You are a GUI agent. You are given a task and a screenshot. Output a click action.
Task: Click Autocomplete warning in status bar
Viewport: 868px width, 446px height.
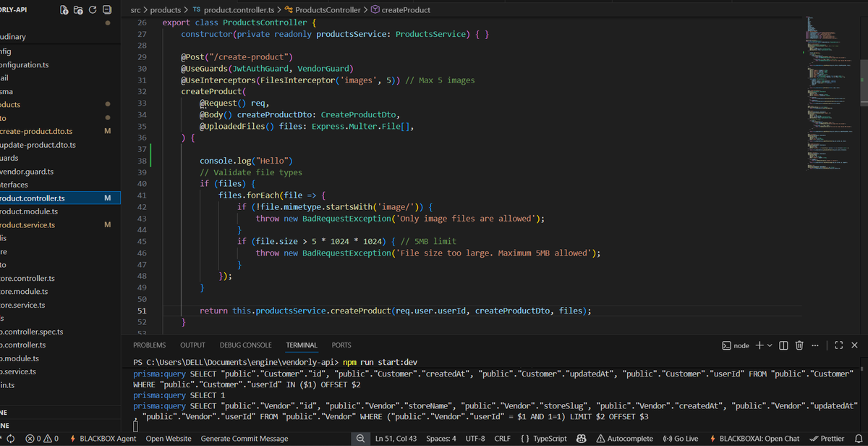coord(625,439)
